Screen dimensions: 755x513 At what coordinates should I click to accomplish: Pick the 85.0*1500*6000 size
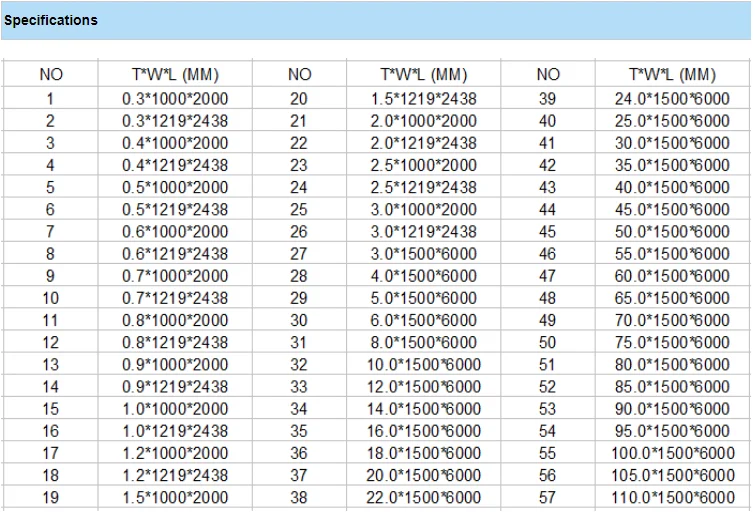[x=672, y=387]
